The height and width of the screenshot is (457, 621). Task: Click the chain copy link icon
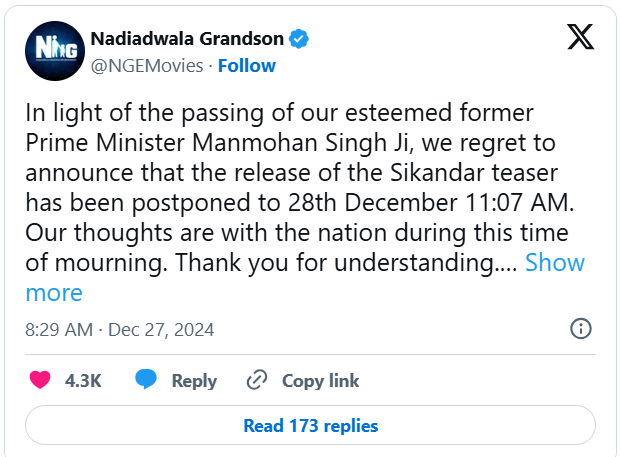click(257, 380)
